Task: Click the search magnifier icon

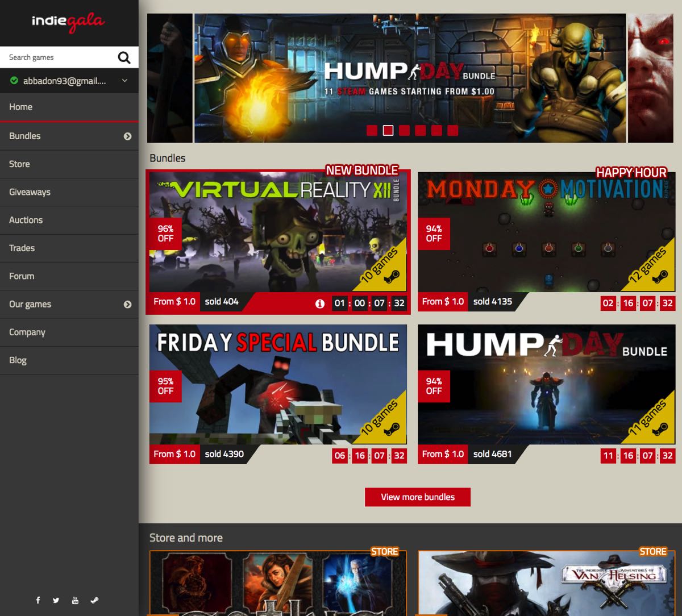Action: point(124,57)
